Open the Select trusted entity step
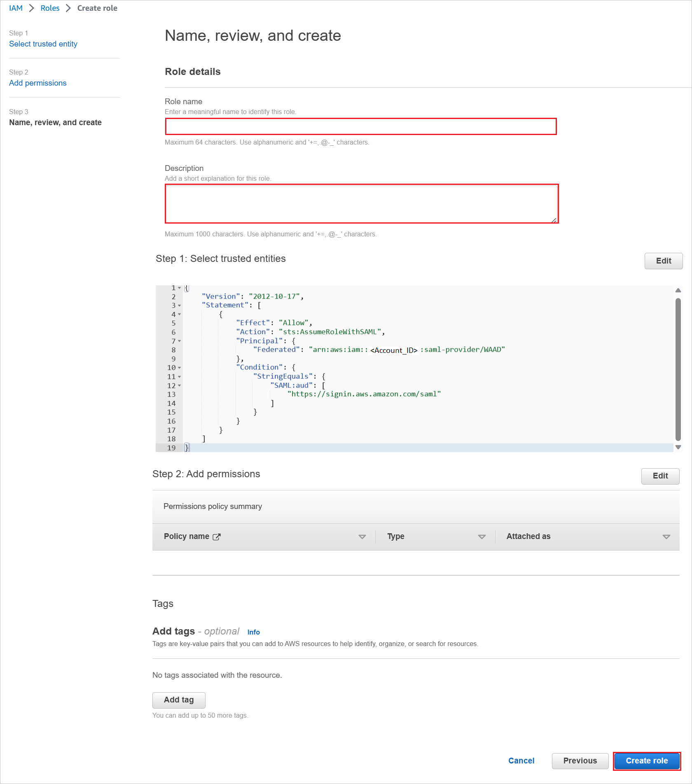 (43, 44)
